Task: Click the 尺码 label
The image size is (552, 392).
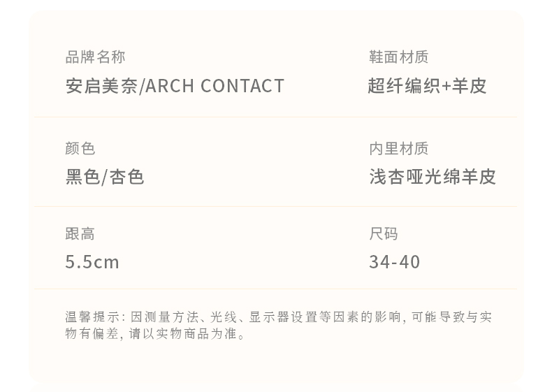Action: 384,233
